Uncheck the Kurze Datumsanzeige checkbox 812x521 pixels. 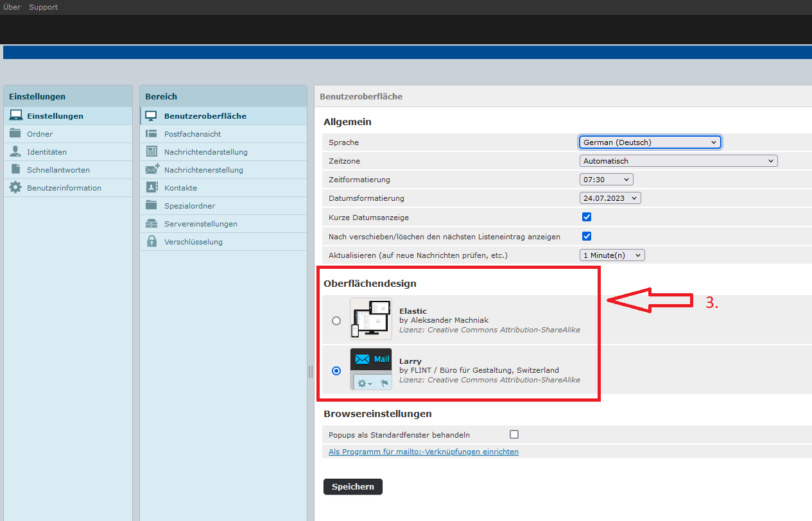(586, 217)
